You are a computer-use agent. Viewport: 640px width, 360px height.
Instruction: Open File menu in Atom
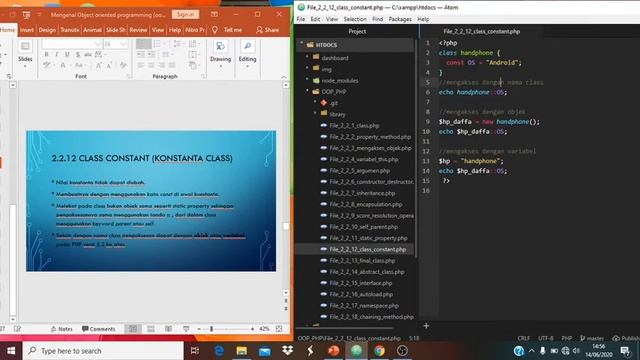pyautogui.click(x=301, y=19)
